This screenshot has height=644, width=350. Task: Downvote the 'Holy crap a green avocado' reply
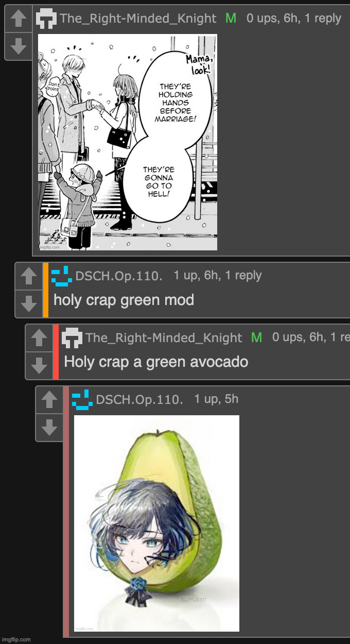[39, 366]
